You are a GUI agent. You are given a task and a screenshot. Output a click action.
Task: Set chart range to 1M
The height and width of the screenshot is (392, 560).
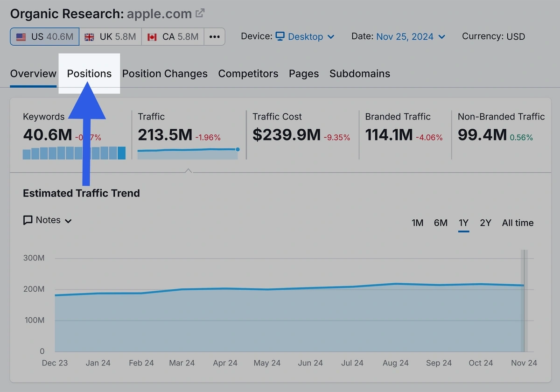(x=417, y=223)
